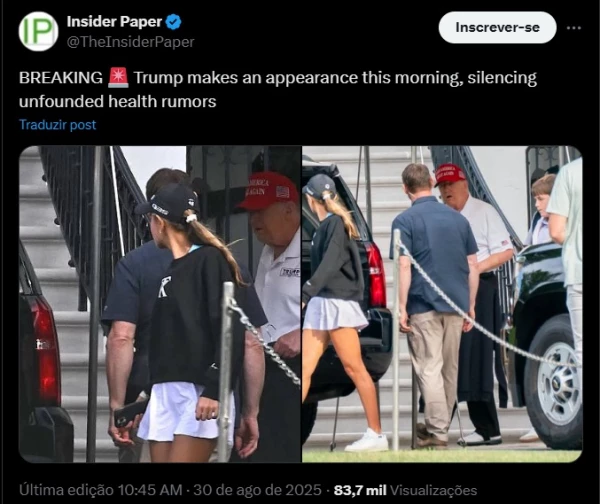Viewport: 600px width, 504px height.
Task: Open the three-dot more options menu
Action: coord(574,28)
